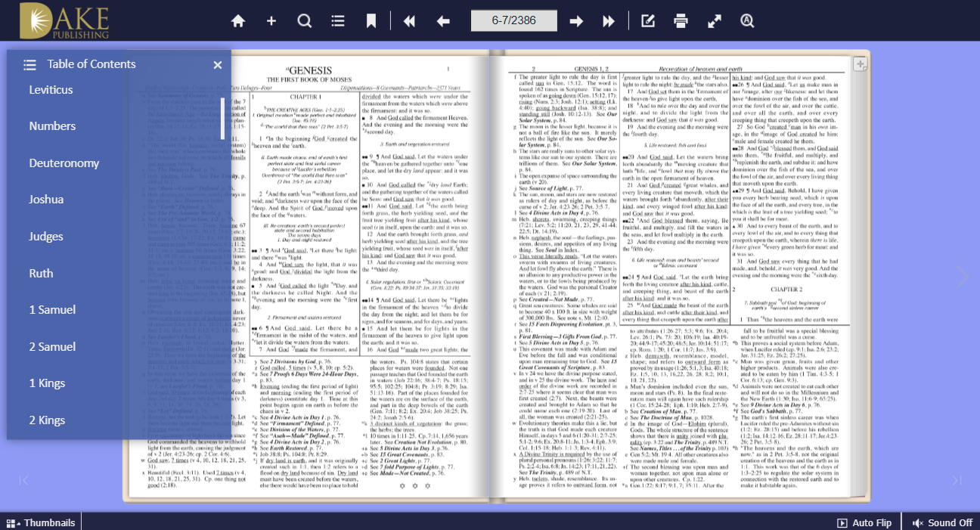Select Joshua in the contents list
The width and height of the screenshot is (980, 530).
[x=46, y=200]
